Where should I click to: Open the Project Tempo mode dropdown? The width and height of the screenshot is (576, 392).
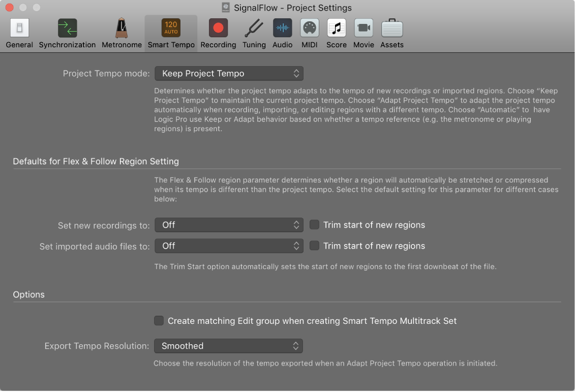click(x=229, y=73)
